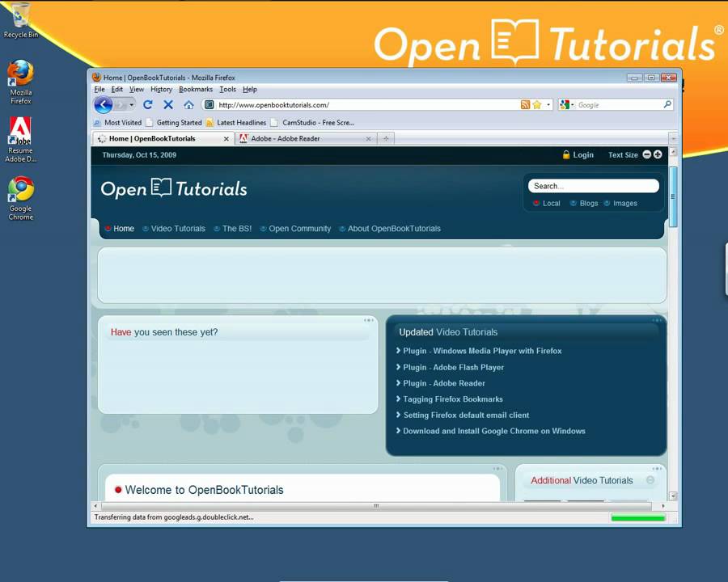
Task: Bookmark this page with the star
Action: tap(537, 105)
